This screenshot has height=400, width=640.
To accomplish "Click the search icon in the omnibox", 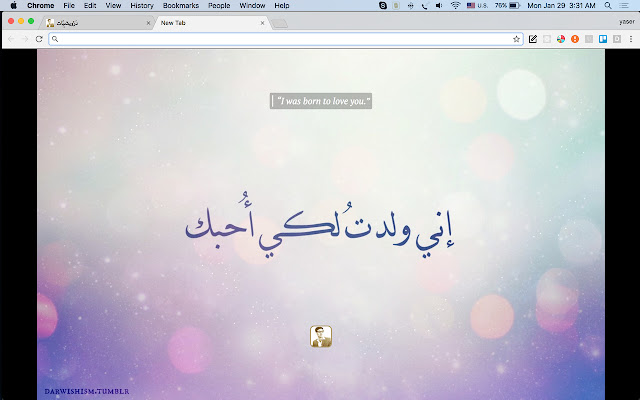I will [55, 39].
